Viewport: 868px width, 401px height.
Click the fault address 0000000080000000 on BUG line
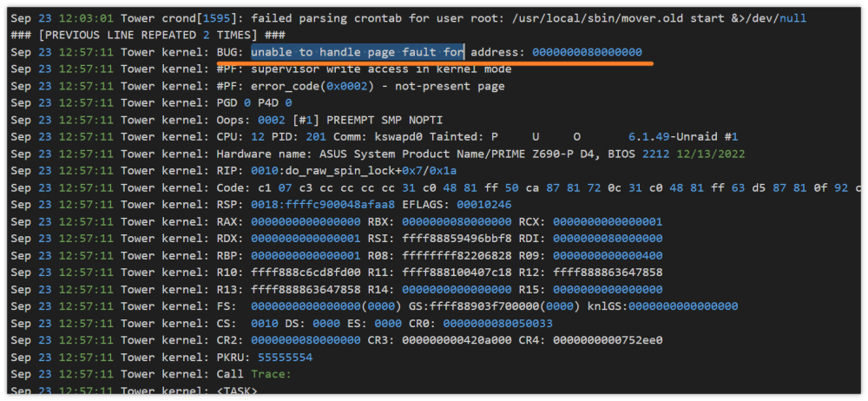coord(587,53)
